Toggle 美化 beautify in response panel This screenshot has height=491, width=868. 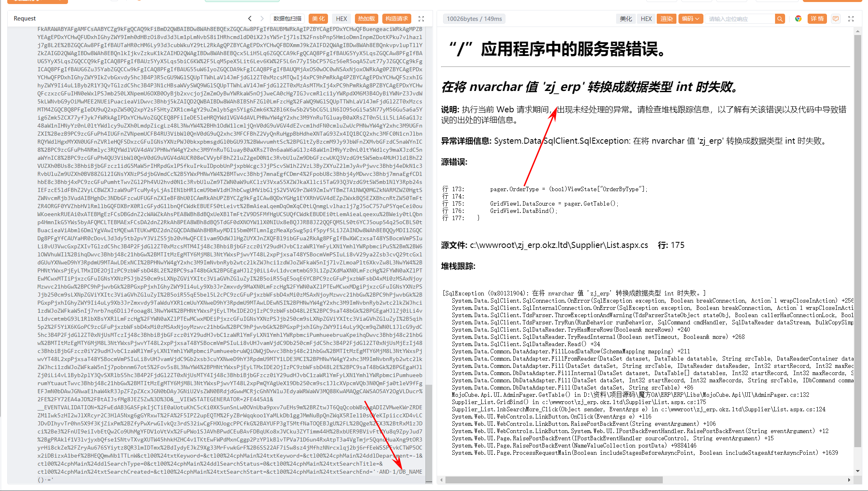click(x=626, y=19)
